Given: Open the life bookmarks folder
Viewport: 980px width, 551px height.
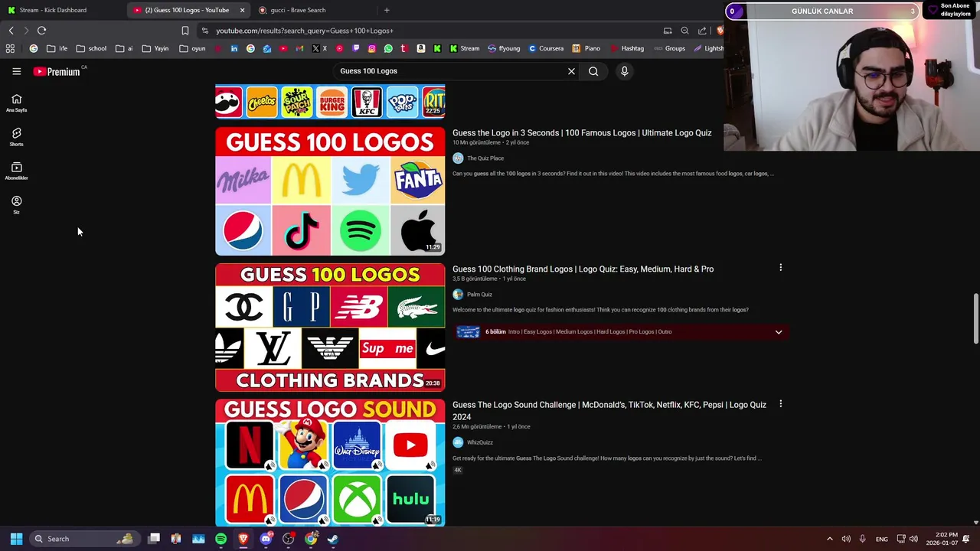Looking at the screenshot, I should (x=57, y=48).
